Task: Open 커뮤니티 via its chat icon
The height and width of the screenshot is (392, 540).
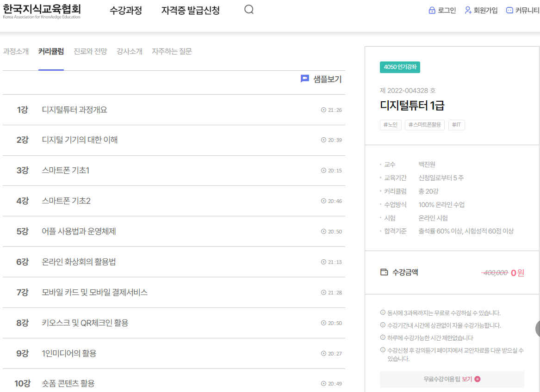Action: (x=509, y=10)
